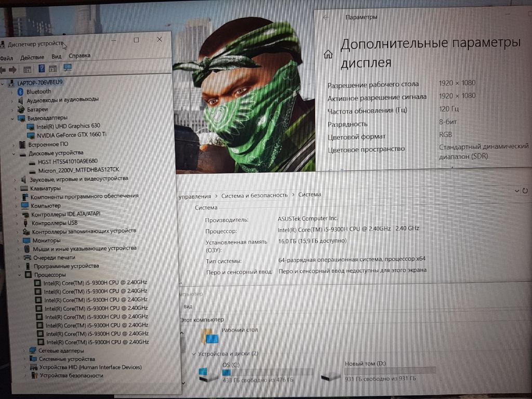This screenshot has height=399, width=532.
Task: Click the OS (C:) drive usage bar
Action: coord(268,373)
